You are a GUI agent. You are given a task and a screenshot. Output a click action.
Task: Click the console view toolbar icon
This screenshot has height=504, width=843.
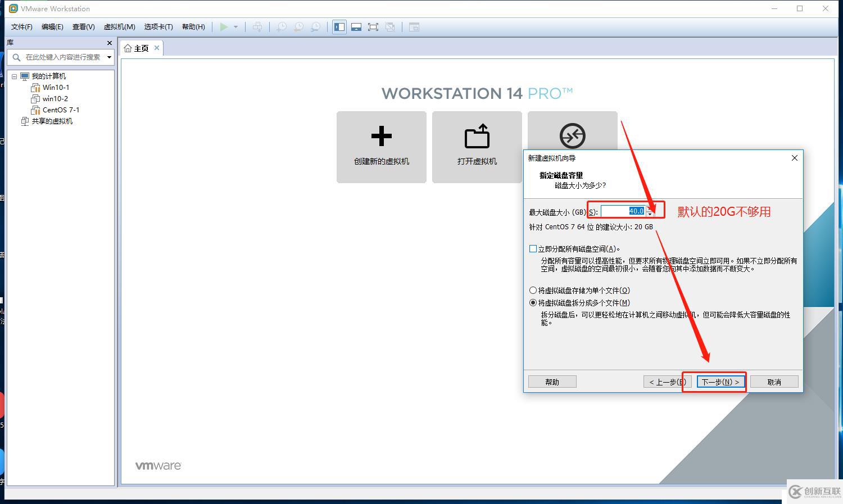(x=414, y=27)
